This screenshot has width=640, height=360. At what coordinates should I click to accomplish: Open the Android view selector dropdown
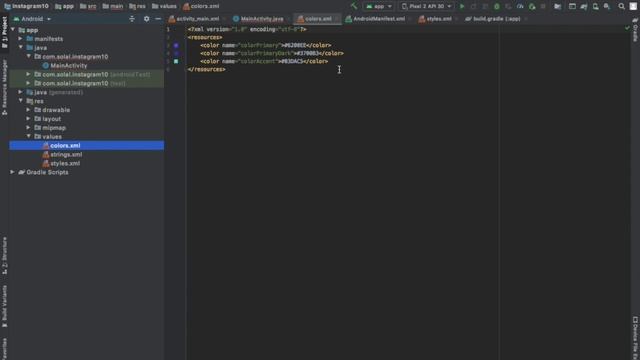click(x=32, y=19)
